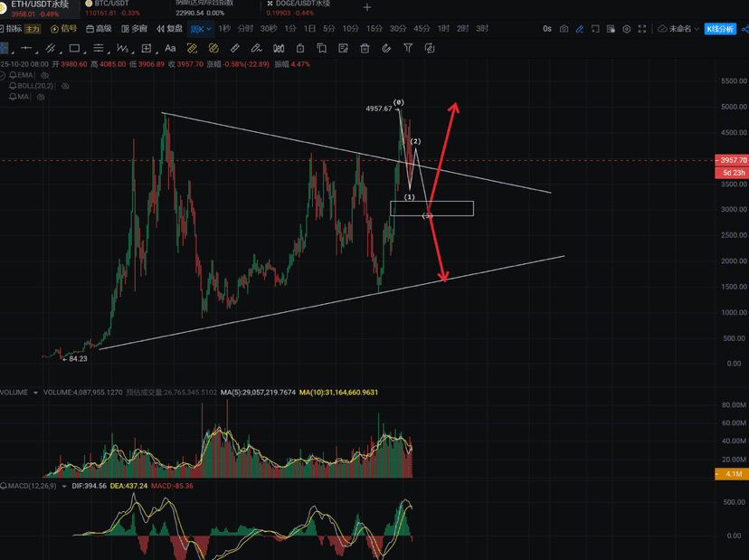Image resolution: width=749 pixels, height=560 pixels.
Task: Take a chart screenshot with camera icon
Action: pyautogui.click(x=564, y=29)
